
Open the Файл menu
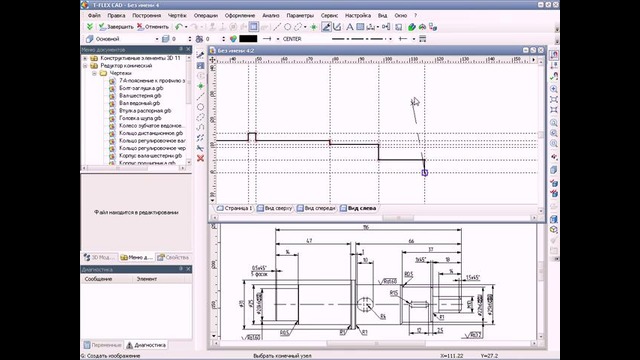pos(94,16)
